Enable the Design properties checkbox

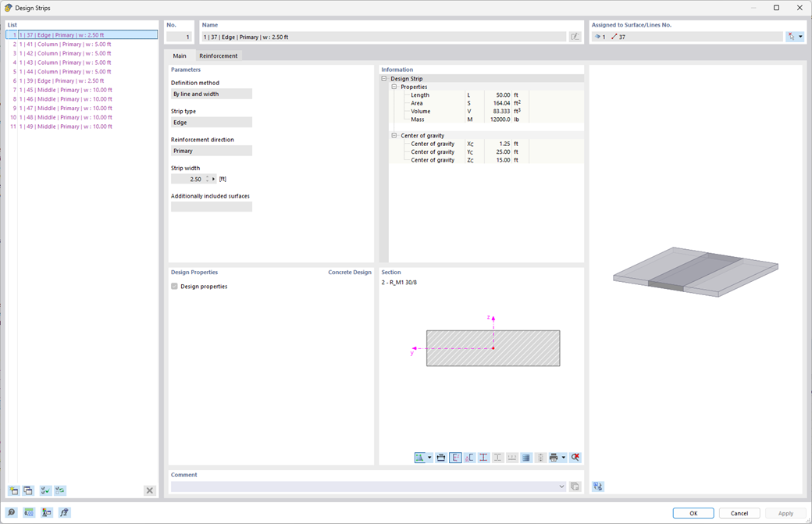[x=174, y=287]
